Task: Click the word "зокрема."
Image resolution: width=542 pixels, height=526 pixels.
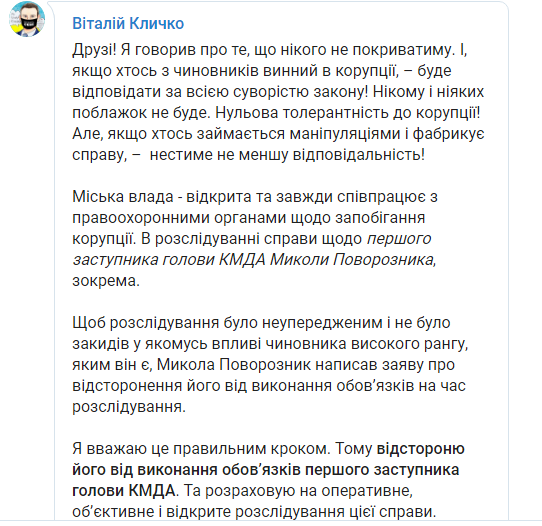Action: [x=106, y=281]
